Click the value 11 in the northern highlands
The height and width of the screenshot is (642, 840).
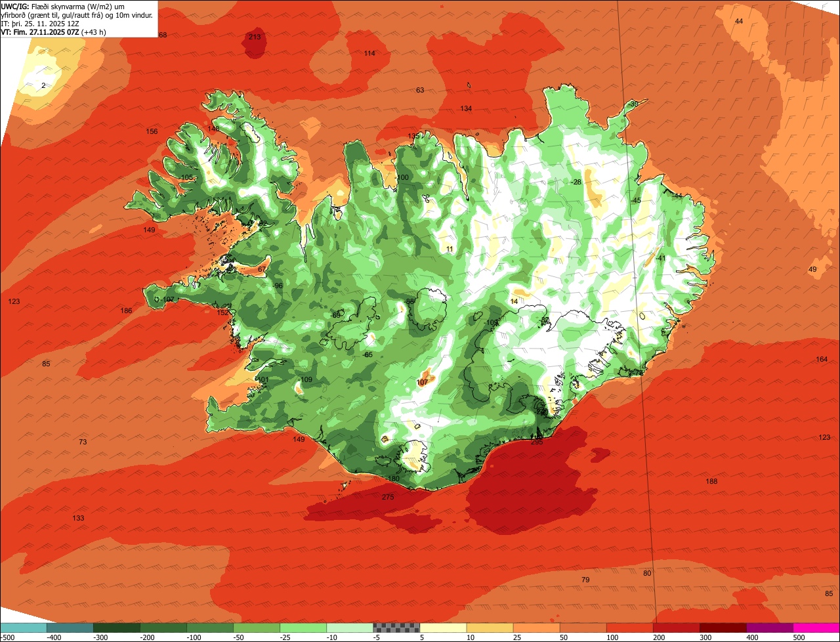coord(450,249)
